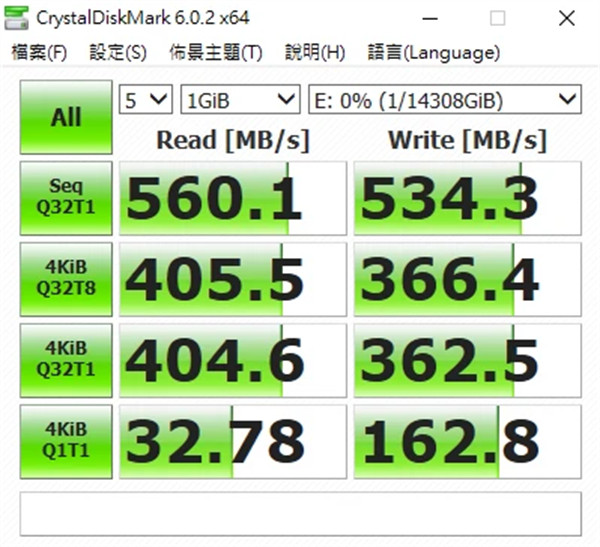The height and width of the screenshot is (547, 600).
Task: Open the drive dropdown showing E: 0%
Action: coord(445,100)
